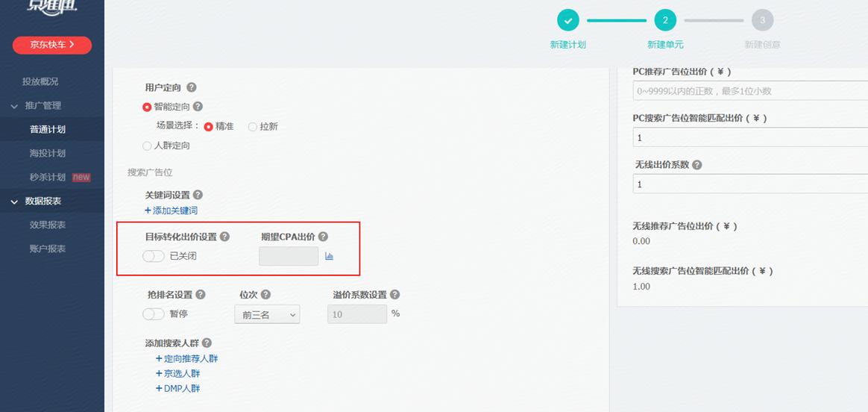Enable the 目标转化出价设置 toggle switch
Screen dimensions: 868x412
point(154,256)
